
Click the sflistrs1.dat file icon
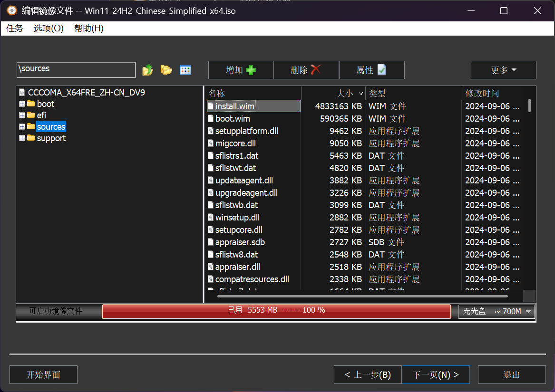coord(211,156)
